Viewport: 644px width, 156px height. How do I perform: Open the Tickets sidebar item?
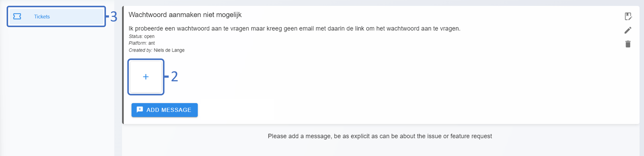[x=57, y=16]
